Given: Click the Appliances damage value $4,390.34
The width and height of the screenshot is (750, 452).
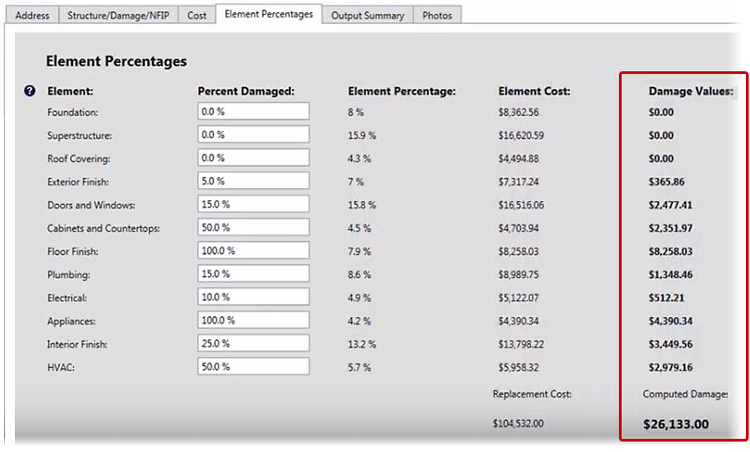Looking at the screenshot, I should (670, 321).
